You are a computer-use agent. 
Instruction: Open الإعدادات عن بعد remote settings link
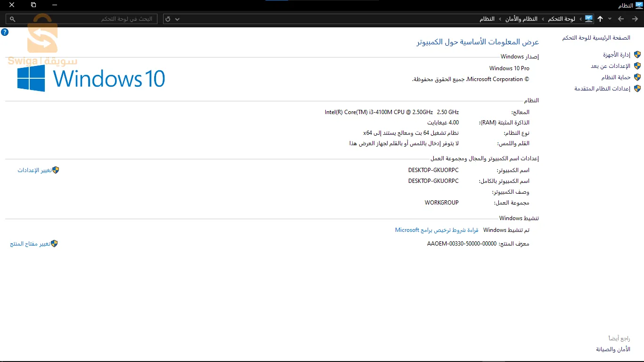click(611, 66)
